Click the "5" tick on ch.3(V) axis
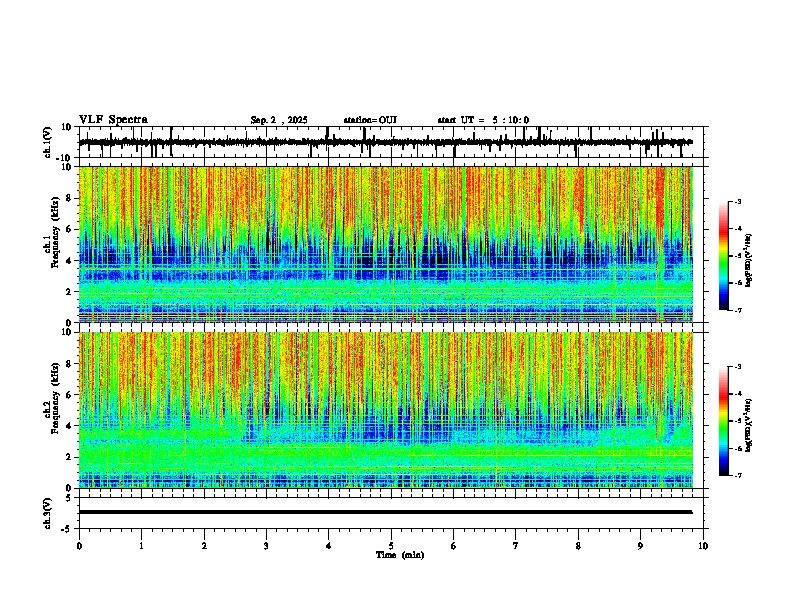Screen dimensions: 792x612 point(70,498)
